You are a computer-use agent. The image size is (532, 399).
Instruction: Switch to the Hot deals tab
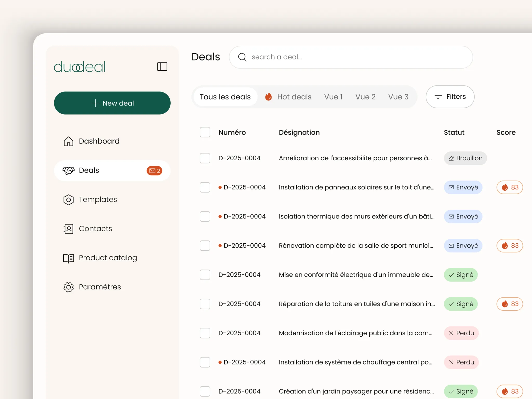pyautogui.click(x=288, y=97)
